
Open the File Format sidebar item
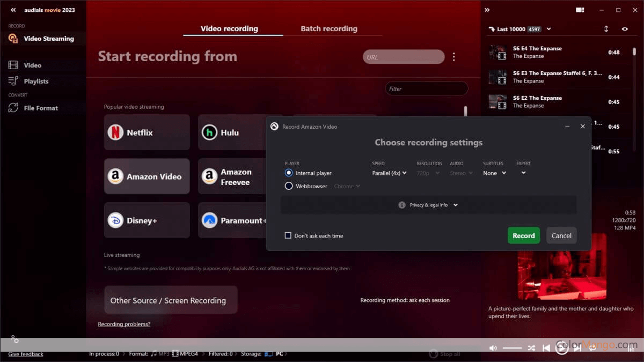tap(40, 108)
